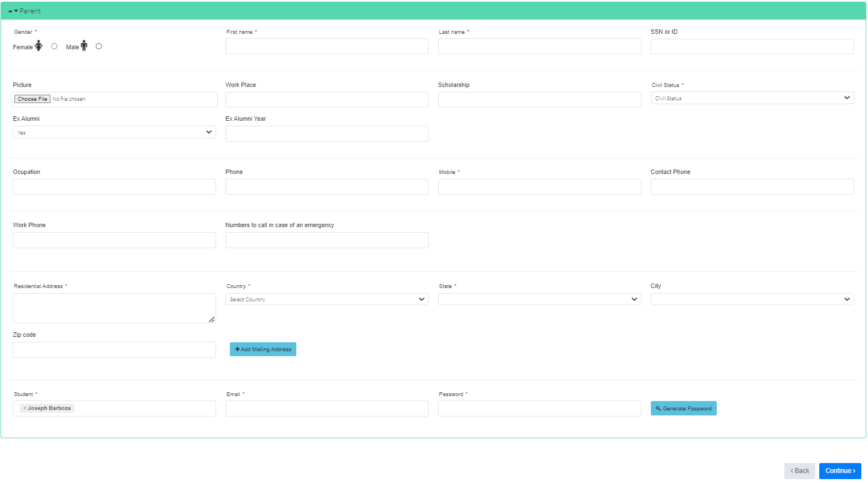Click the First name input field
Screen dimensions: 868x483
tap(327, 47)
